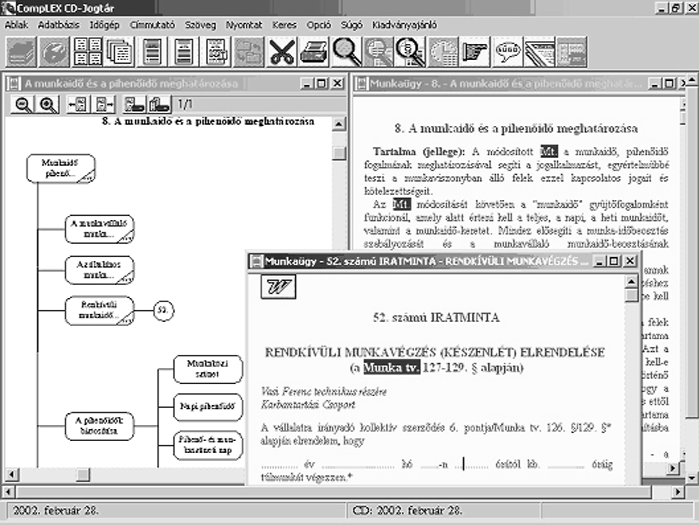
Task: Maximize the IRATMINTA window
Action: point(614,261)
